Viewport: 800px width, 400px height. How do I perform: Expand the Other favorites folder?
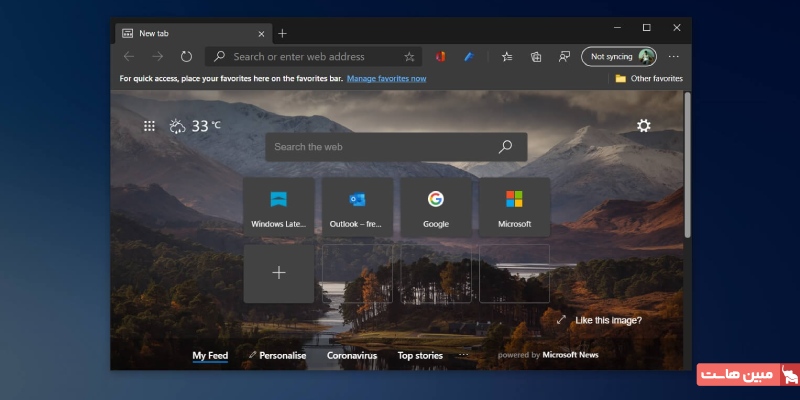click(649, 78)
